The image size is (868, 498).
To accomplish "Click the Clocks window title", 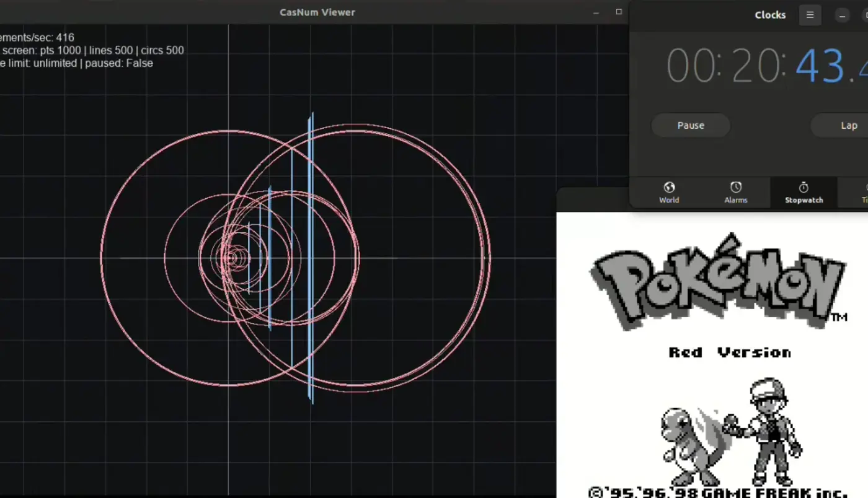I will [770, 15].
